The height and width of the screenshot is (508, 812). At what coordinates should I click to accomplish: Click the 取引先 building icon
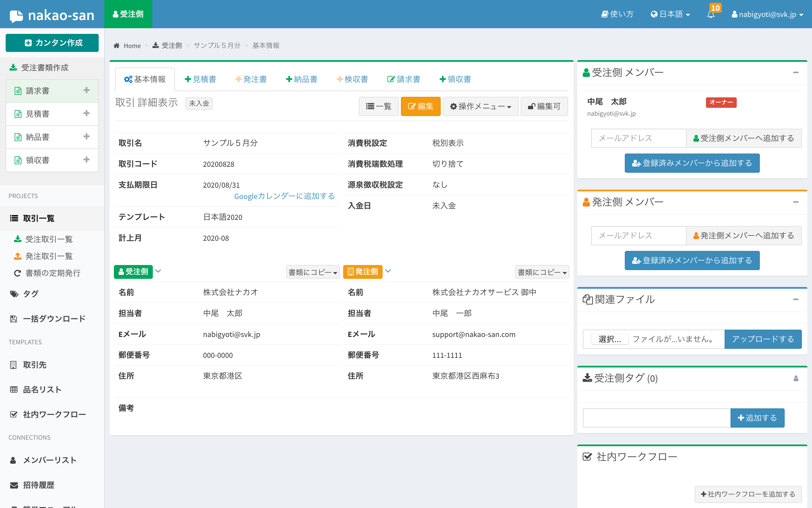point(14,365)
